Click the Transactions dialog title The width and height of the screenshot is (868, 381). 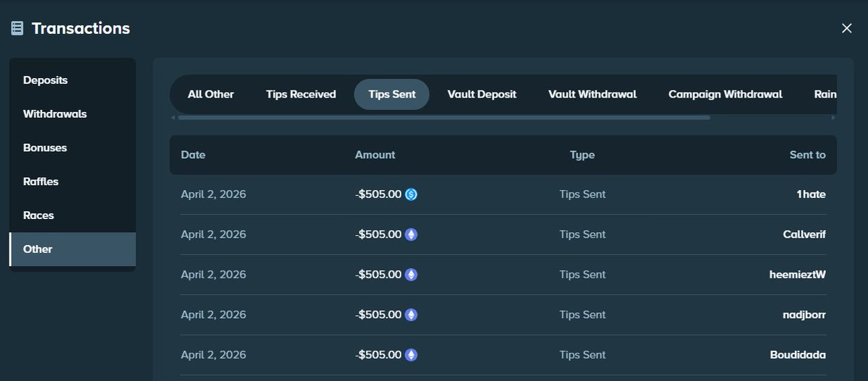(81, 28)
